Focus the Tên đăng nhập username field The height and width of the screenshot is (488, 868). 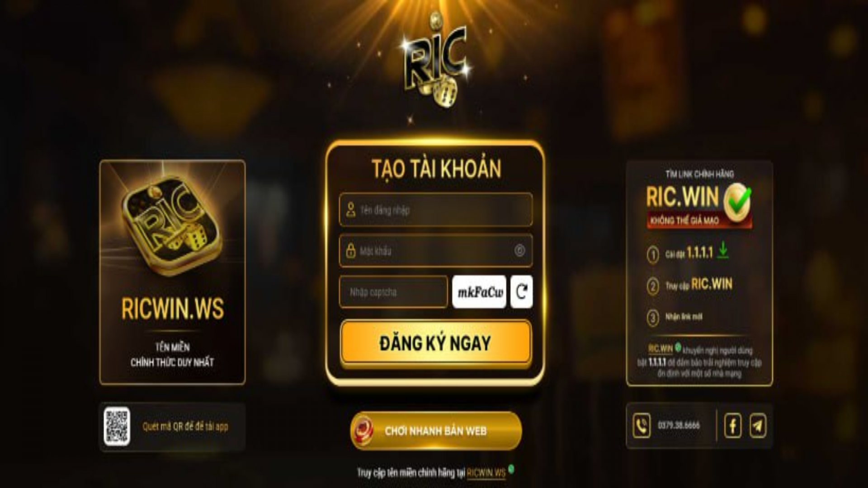point(436,210)
